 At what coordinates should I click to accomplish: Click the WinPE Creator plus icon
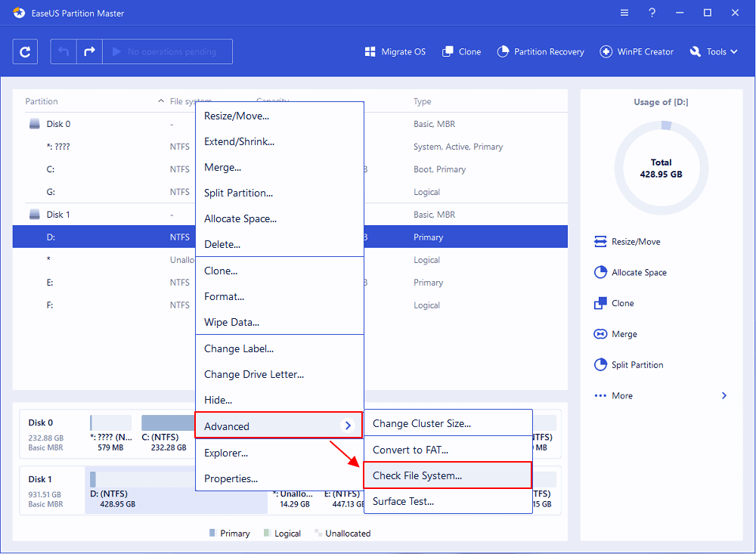(x=606, y=51)
